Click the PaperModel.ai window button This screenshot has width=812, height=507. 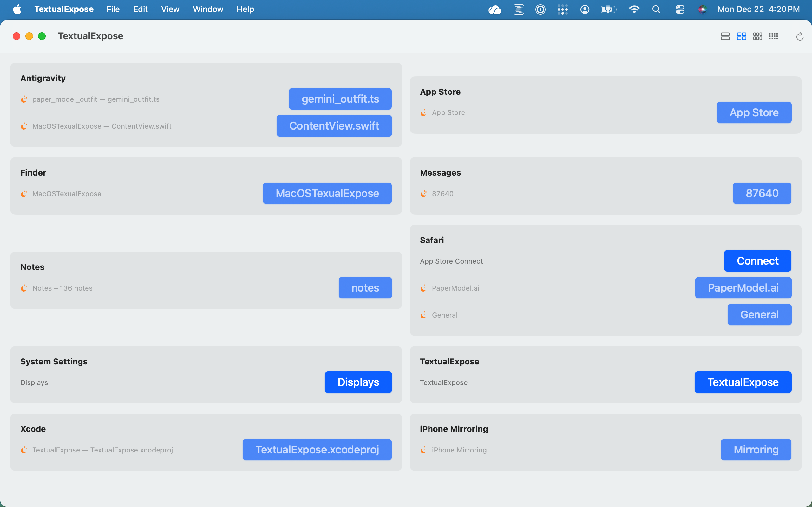point(743,288)
